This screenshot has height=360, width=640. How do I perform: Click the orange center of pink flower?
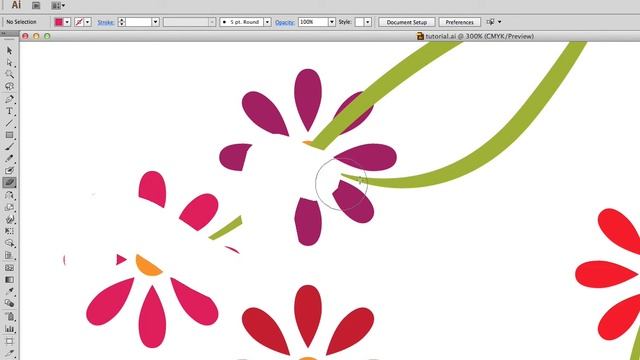148,266
